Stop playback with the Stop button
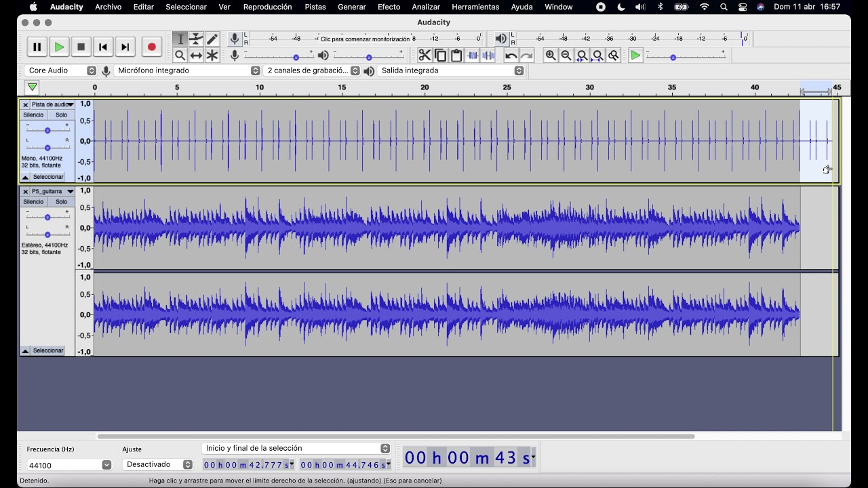This screenshot has width=868, height=488. [81, 47]
